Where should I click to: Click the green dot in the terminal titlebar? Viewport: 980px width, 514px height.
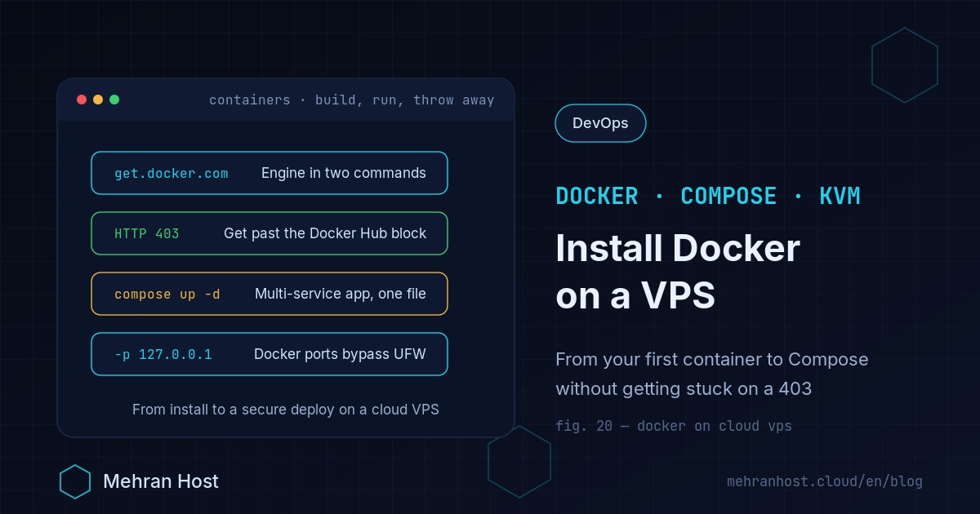114,100
